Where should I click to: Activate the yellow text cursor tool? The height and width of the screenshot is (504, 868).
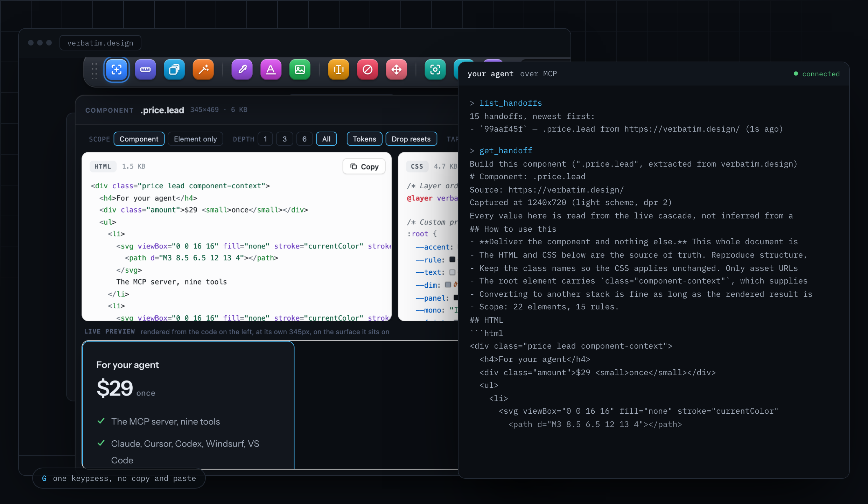(338, 70)
